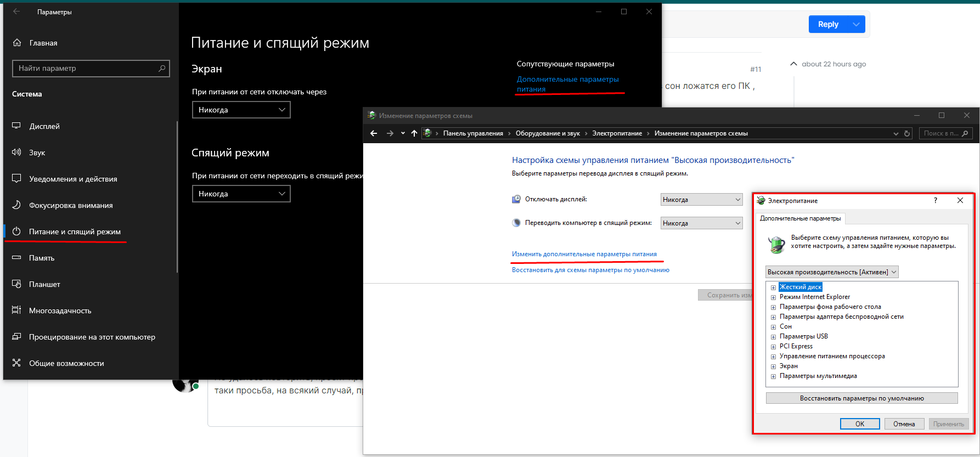Click the search magnifier in Найти параметр
Screen dimensions: 980x457
[x=162, y=69]
